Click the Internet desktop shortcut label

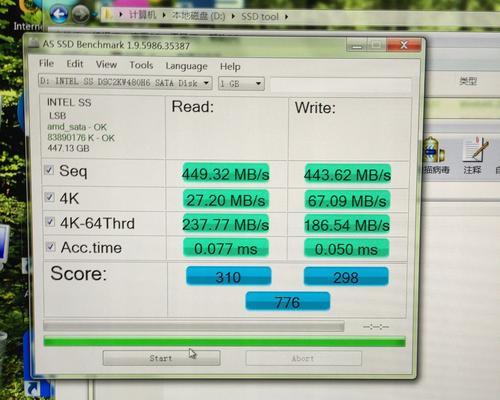point(28,26)
